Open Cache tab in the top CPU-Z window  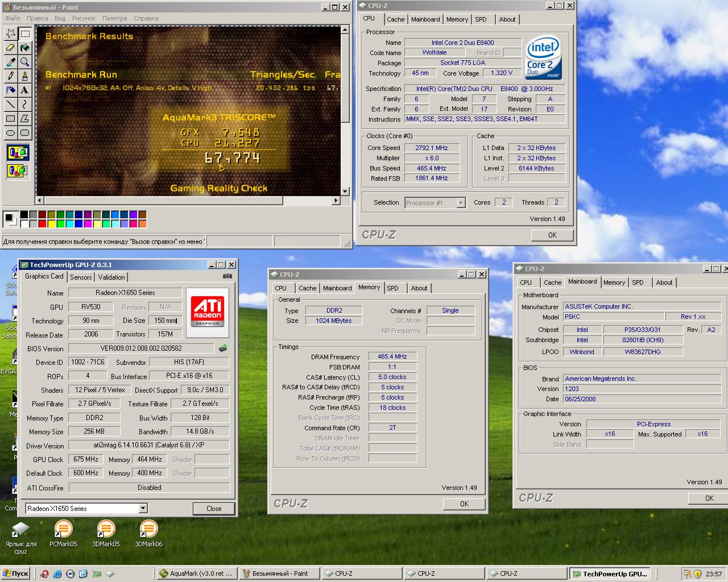click(x=396, y=19)
